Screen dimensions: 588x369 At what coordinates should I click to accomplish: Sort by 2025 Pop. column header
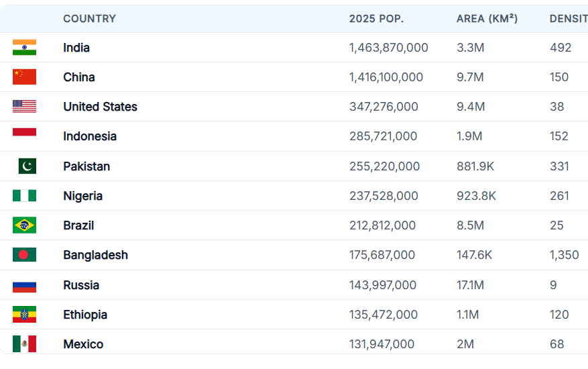coord(376,19)
